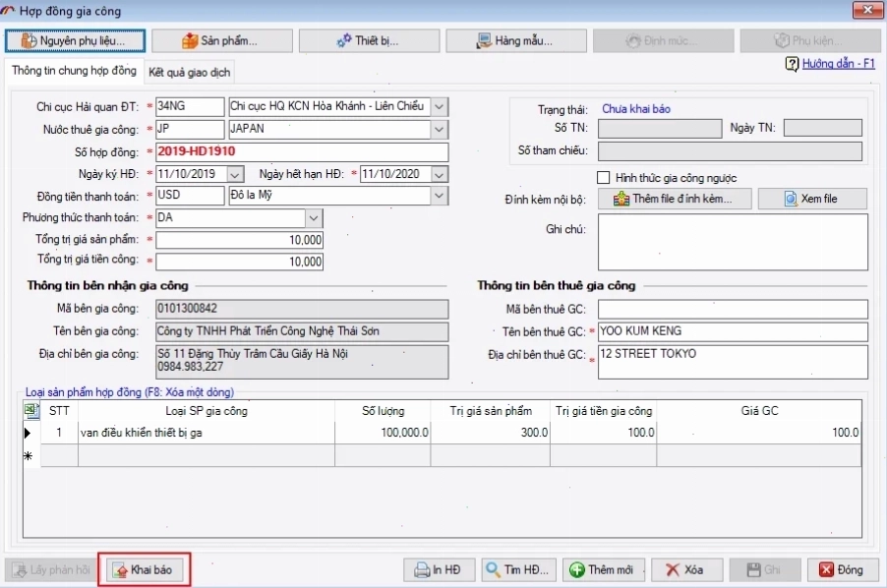
Task: Click the Tổng trị giá tiền công field
Action: 239,262
